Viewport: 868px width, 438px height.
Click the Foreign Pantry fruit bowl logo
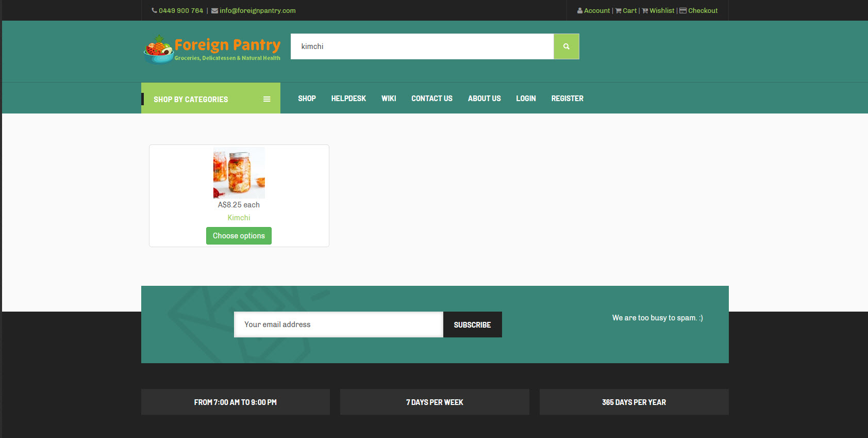pyautogui.click(x=158, y=49)
